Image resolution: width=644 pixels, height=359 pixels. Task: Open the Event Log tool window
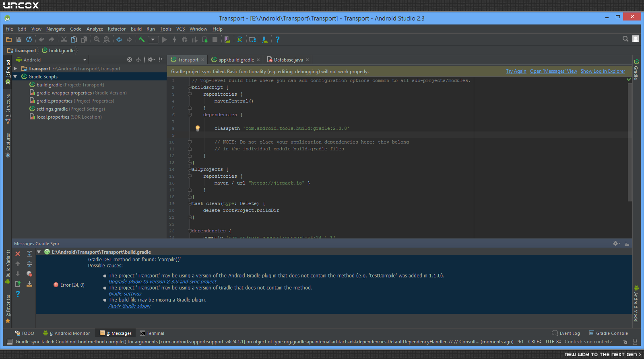(566, 333)
